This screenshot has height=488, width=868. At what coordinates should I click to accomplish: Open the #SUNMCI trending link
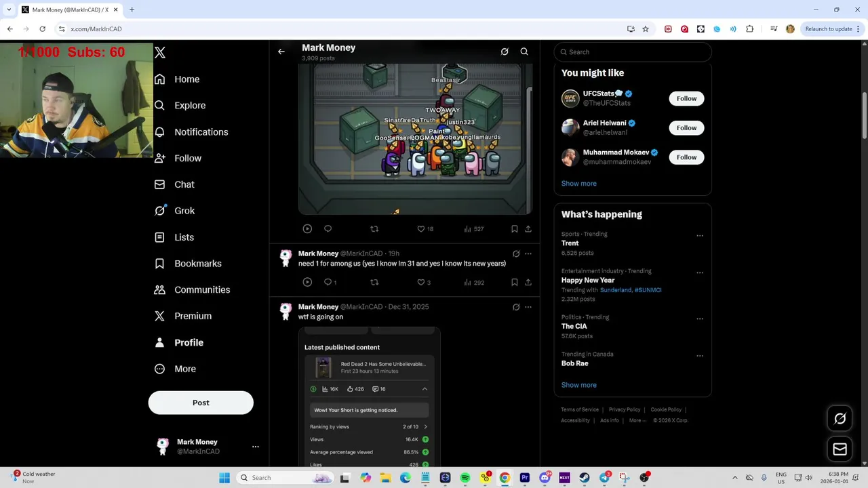648,290
